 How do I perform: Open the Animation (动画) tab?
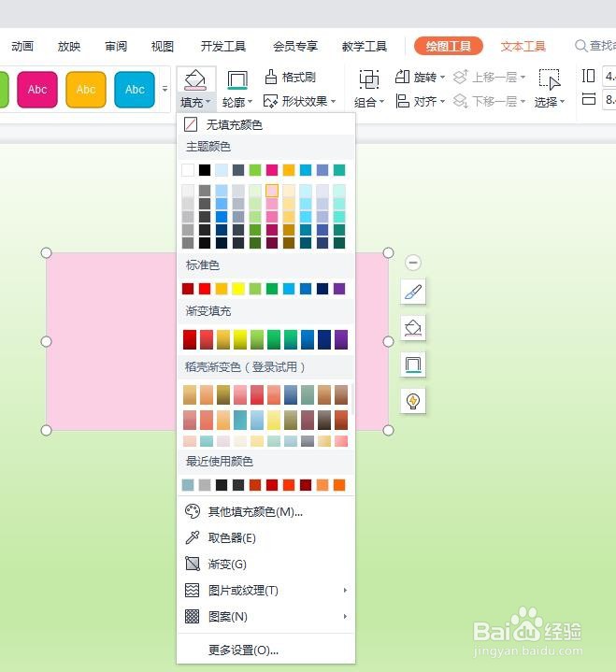(x=22, y=46)
